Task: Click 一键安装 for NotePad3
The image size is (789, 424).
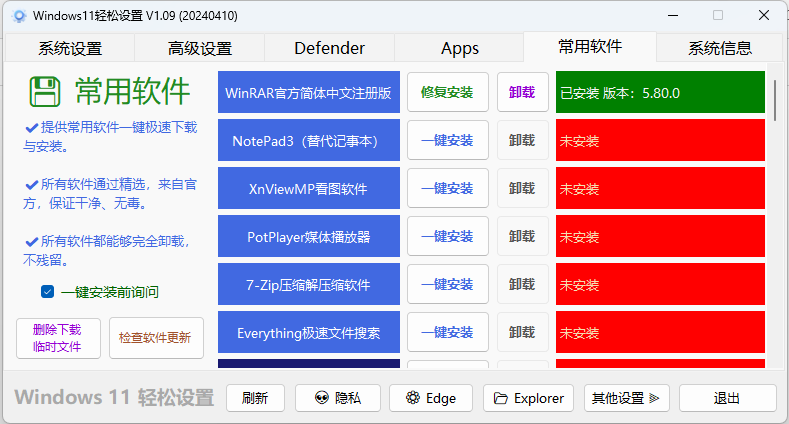Action: pyautogui.click(x=447, y=140)
